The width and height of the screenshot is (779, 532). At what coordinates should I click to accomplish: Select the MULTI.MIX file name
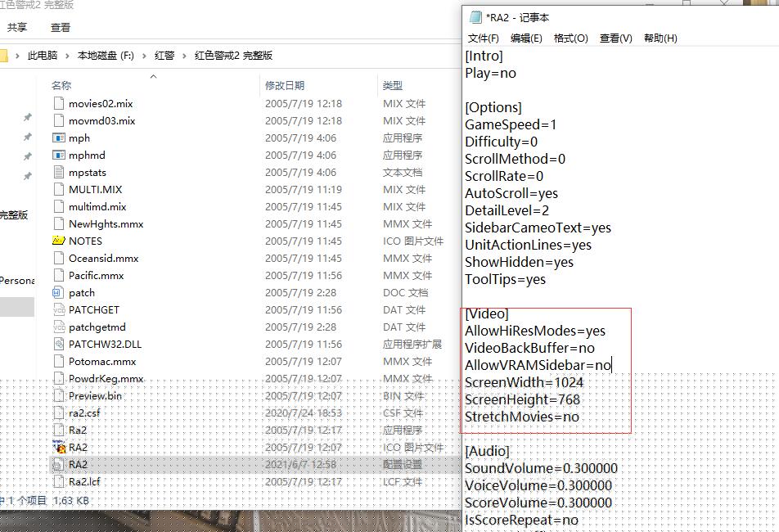click(96, 189)
